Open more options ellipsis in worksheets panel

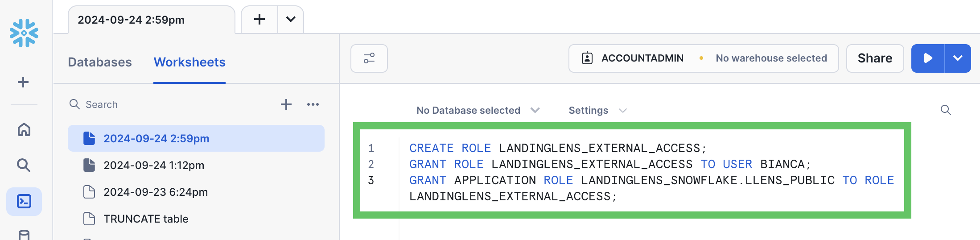tap(313, 104)
